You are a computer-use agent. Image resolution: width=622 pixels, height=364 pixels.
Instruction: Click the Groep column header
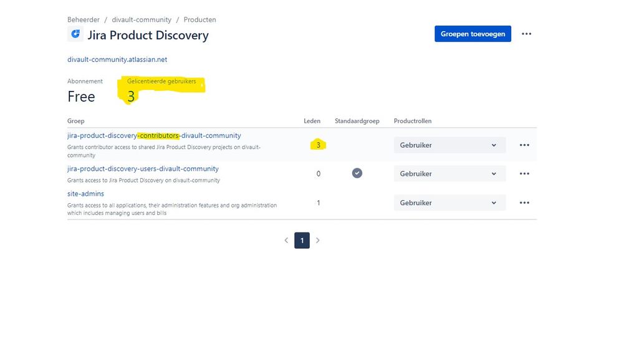click(x=76, y=121)
